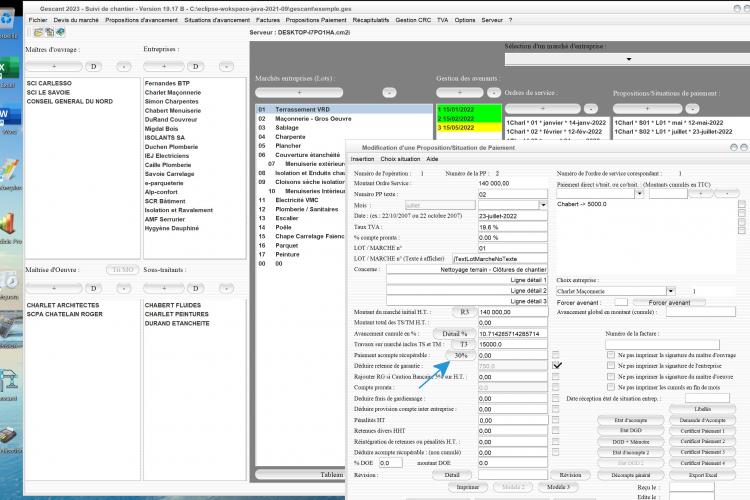Click the Imprimer button
The image size is (750, 500).
click(467, 487)
